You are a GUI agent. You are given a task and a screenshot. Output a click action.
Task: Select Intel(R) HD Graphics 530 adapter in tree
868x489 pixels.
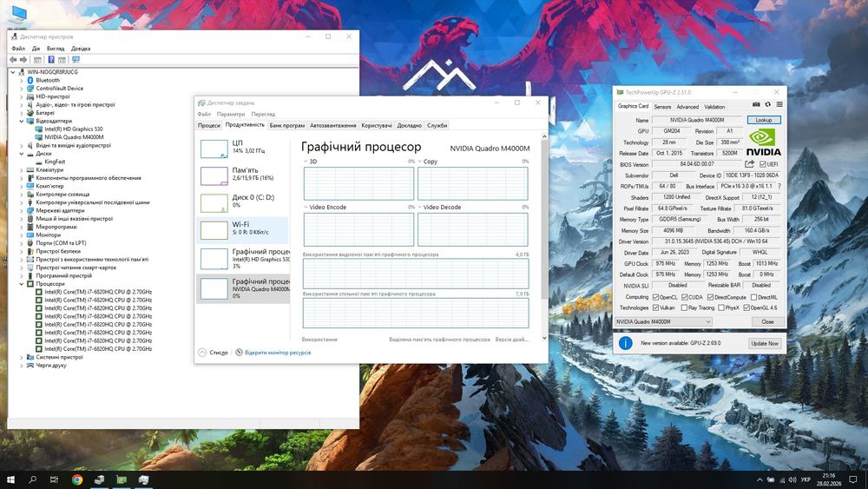(74, 129)
